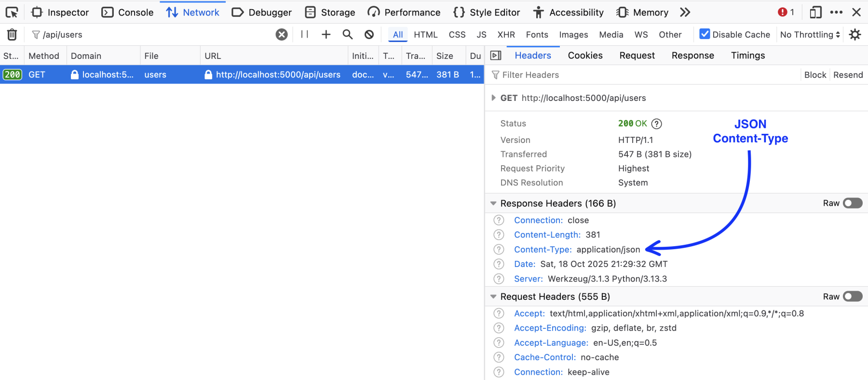Switch to the Console tab
The height and width of the screenshot is (380, 868).
pyautogui.click(x=128, y=12)
